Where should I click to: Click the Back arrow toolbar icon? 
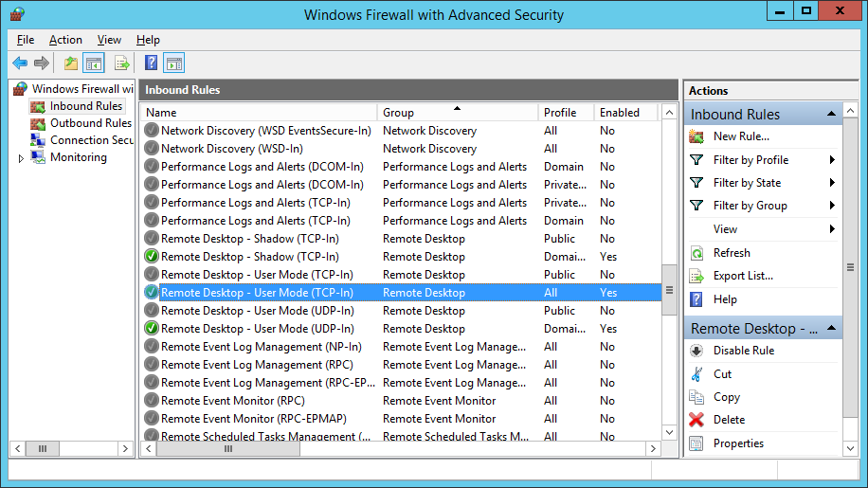(x=20, y=63)
